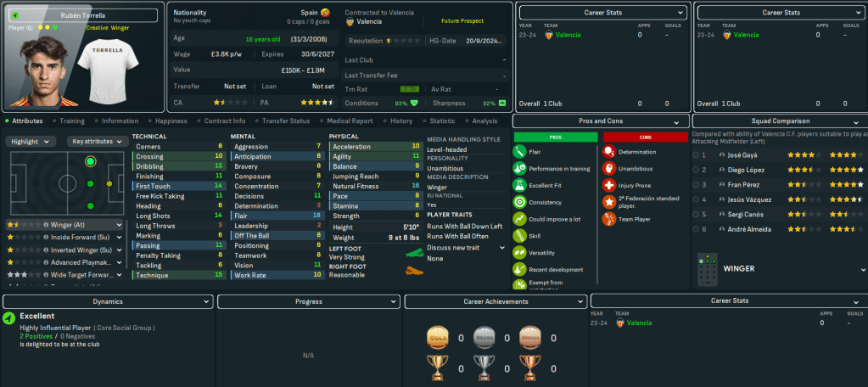Click the Determination con icon
868x387 pixels.
(608, 152)
